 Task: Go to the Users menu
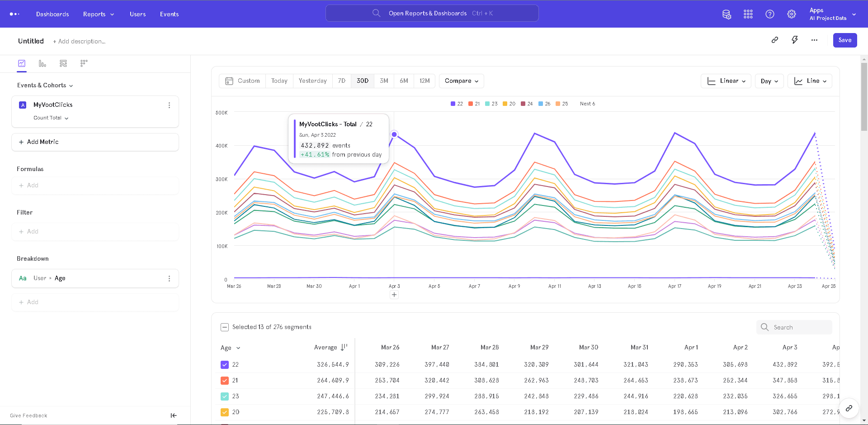tap(138, 14)
